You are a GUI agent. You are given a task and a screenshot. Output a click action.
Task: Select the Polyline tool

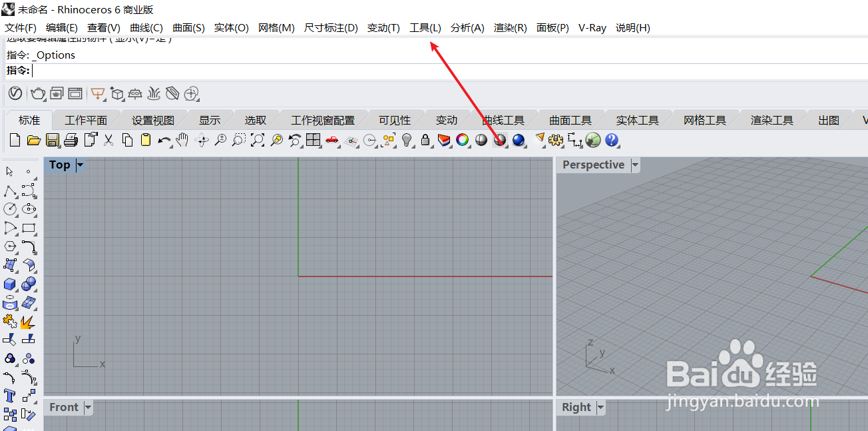pyautogui.click(x=9, y=191)
